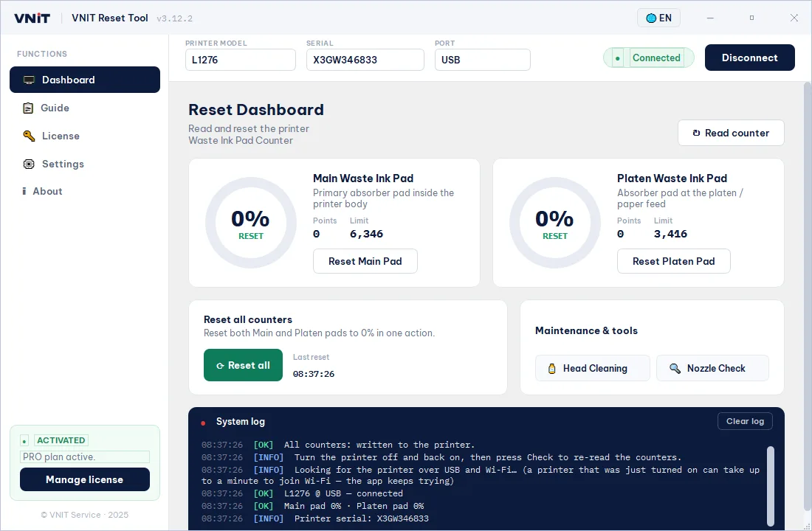812x531 pixels.
Task: Click the Guide document icon
Action: click(x=28, y=108)
